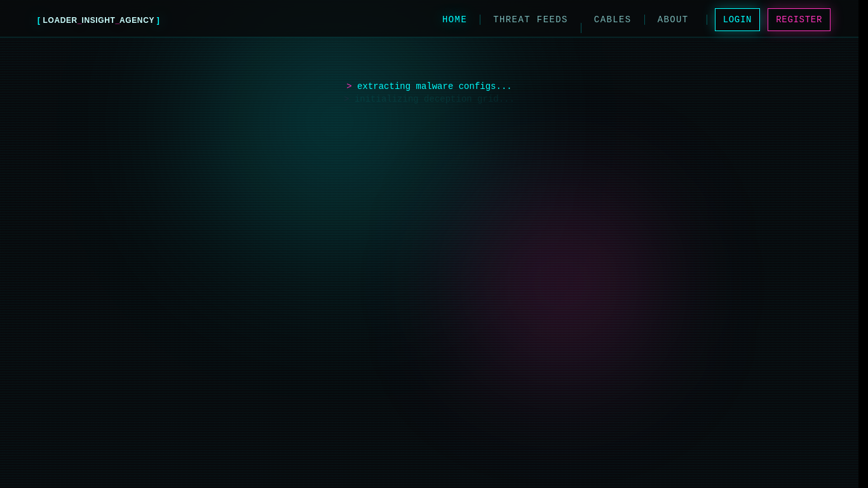Click the vertical page scrollbar
Screen dimensions: 868x488
tap(863, 244)
